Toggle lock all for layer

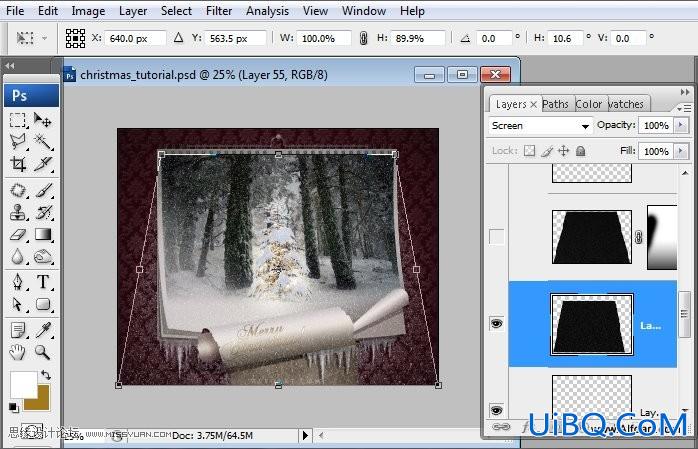(x=580, y=151)
